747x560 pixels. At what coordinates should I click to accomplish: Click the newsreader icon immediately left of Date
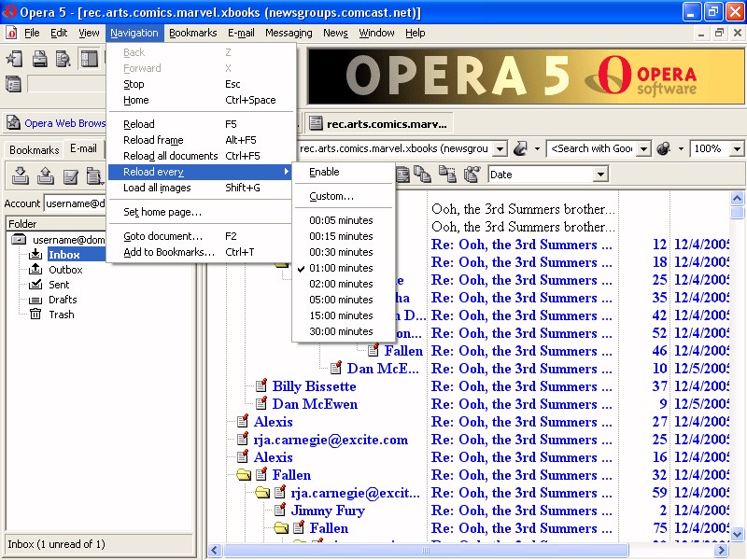[472, 175]
